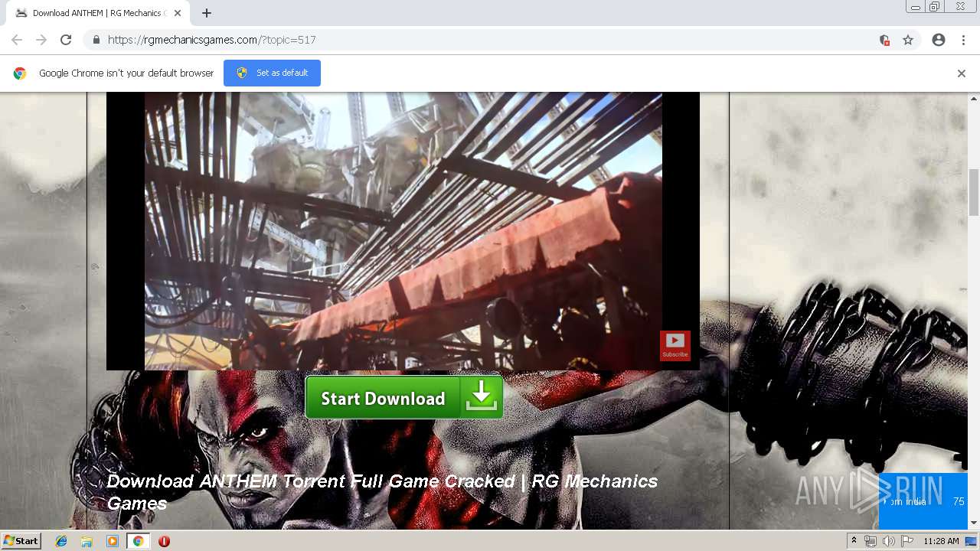Viewport: 980px width, 551px height.
Task: Click the green Start Download button
Action: [x=403, y=398]
